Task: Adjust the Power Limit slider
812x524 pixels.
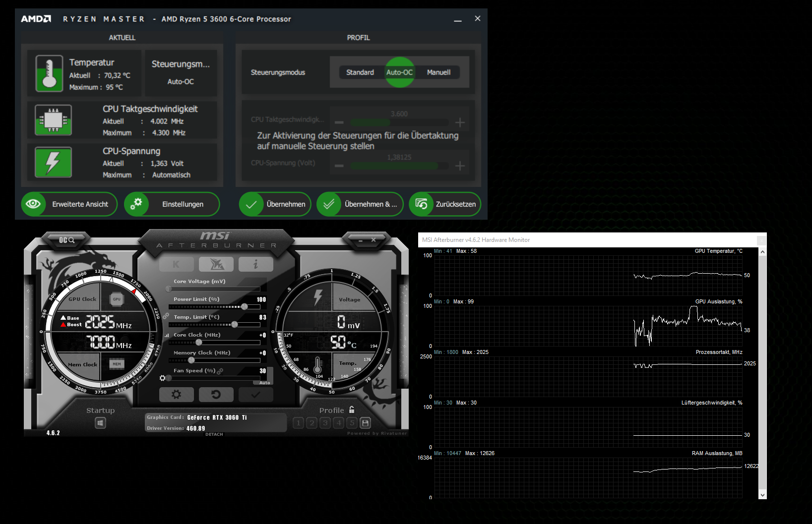Action: coord(214,307)
